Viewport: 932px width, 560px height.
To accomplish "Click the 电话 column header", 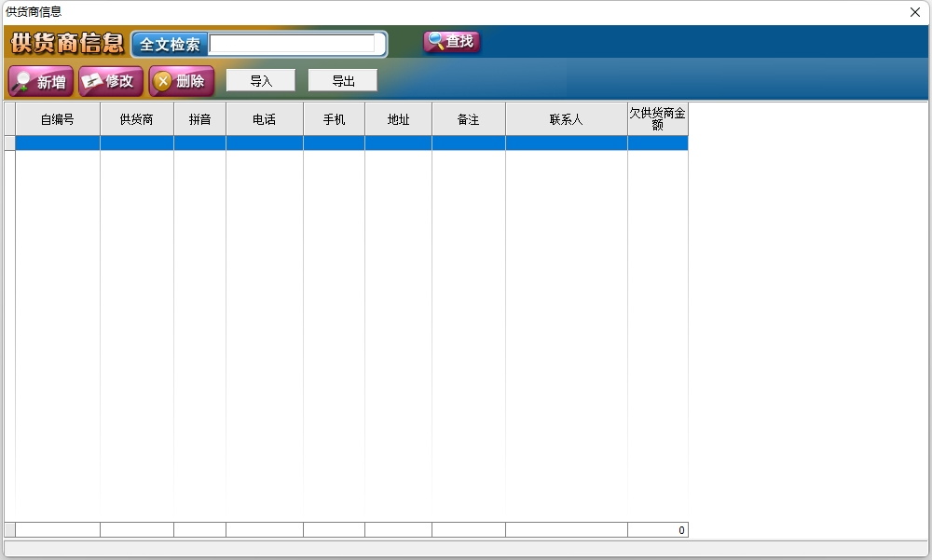I will [264, 119].
